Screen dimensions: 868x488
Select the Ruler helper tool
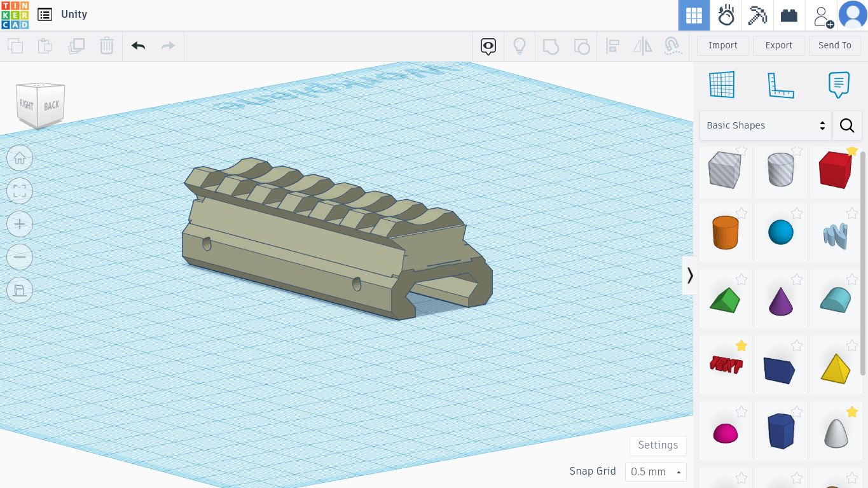tap(782, 84)
